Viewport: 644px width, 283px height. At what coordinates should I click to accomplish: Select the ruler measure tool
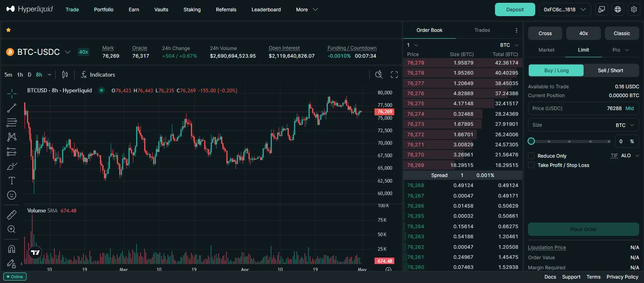12,215
